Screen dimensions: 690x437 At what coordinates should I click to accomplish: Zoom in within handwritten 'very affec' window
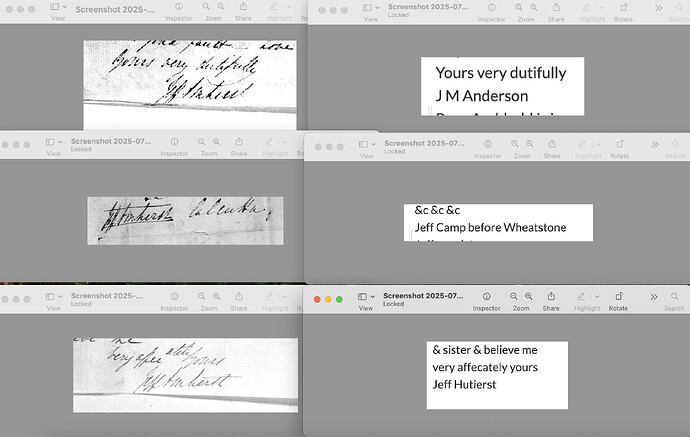point(217,296)
